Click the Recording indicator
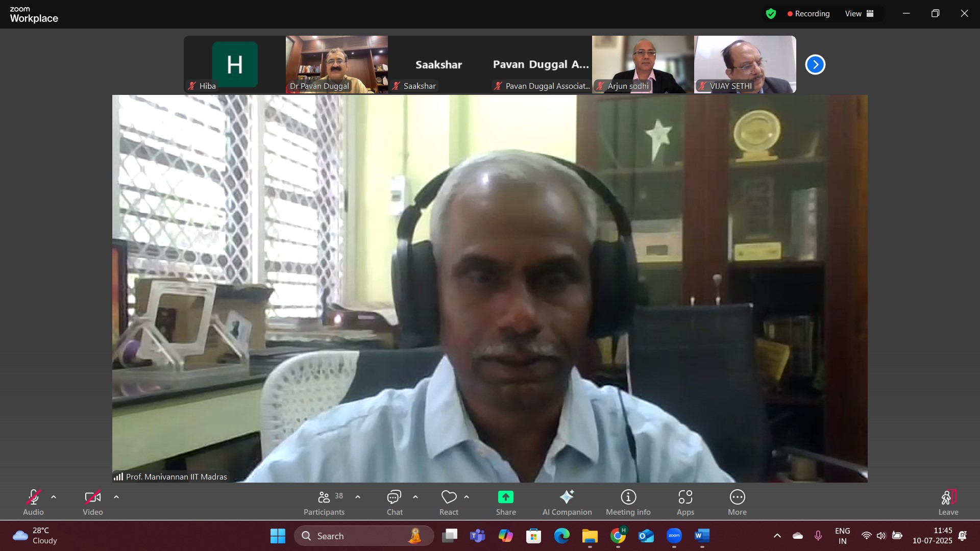The height and width of the screenshot is (551, 980). [808, 14]
